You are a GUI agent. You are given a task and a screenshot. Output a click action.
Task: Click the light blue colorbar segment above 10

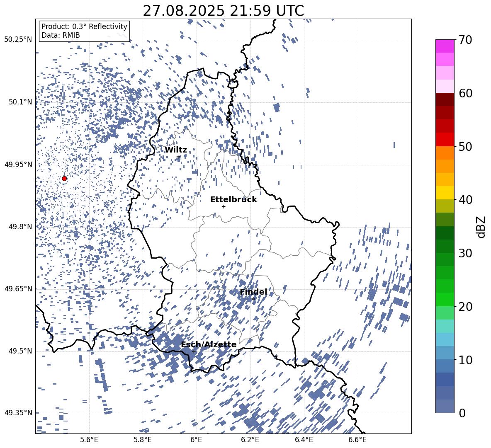click(x=445, y=353)
